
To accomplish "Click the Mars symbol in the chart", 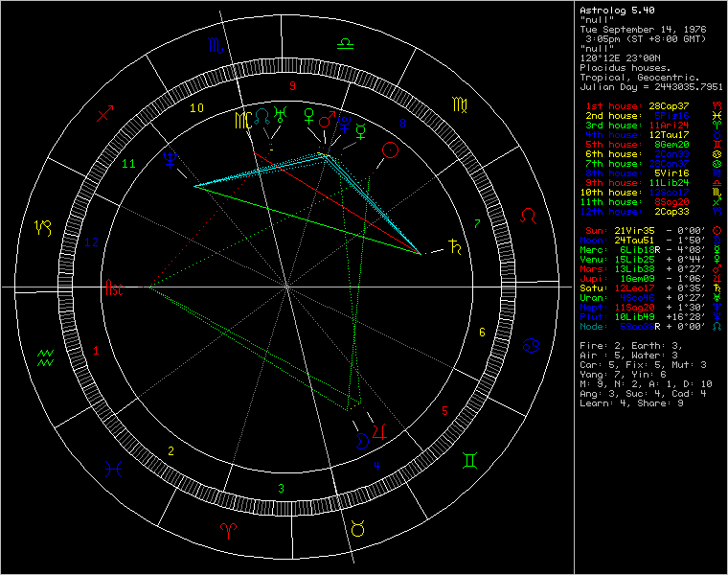I will click(x=327, y=120).
